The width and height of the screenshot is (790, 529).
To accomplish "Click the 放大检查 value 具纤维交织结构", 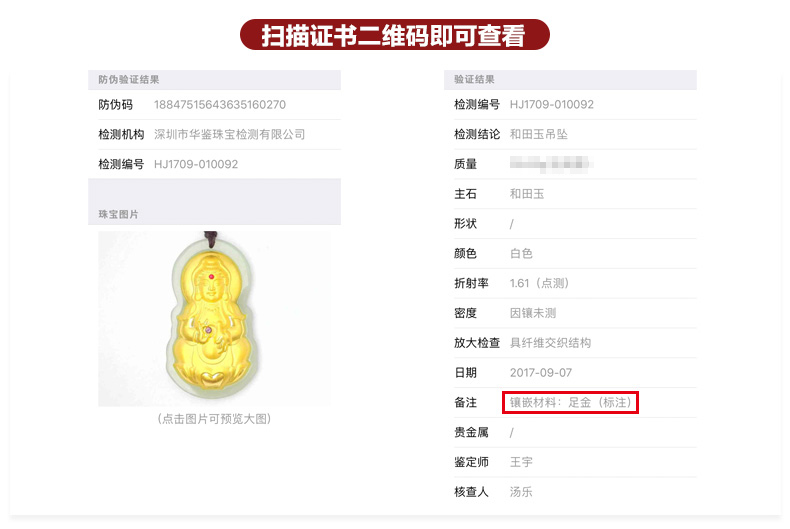I will pyautogui.click(x=550, y=343).
